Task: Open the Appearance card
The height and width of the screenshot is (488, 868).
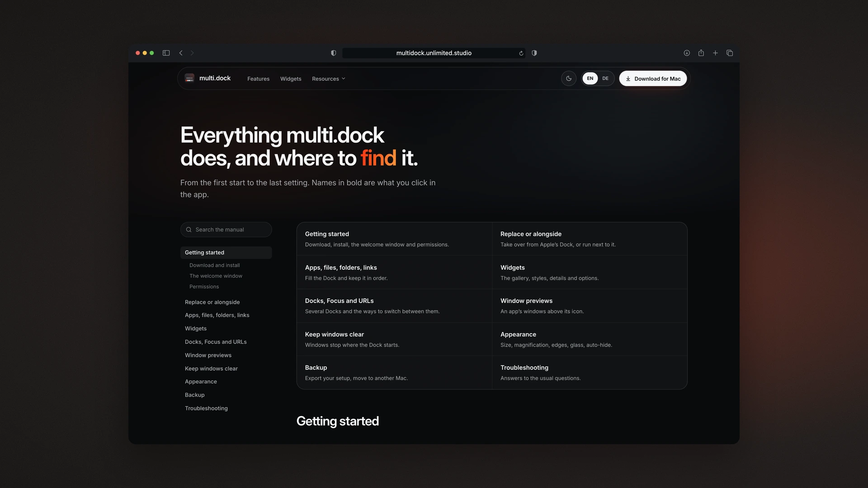Action: pos(590,339)
